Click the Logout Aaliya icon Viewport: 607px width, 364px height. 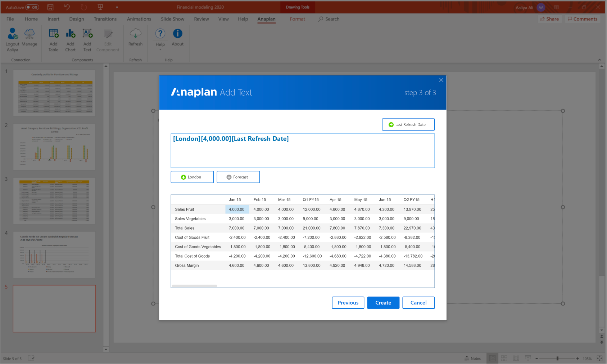(13, 34)
